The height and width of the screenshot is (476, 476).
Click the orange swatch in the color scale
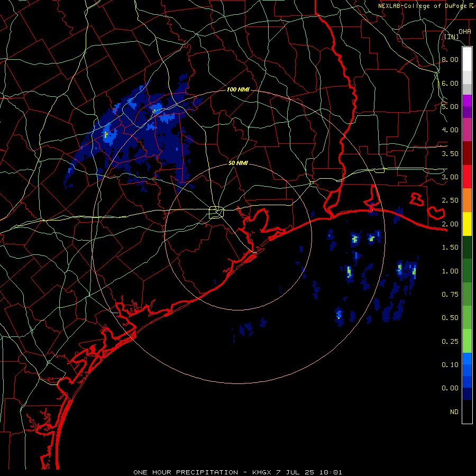467,200
